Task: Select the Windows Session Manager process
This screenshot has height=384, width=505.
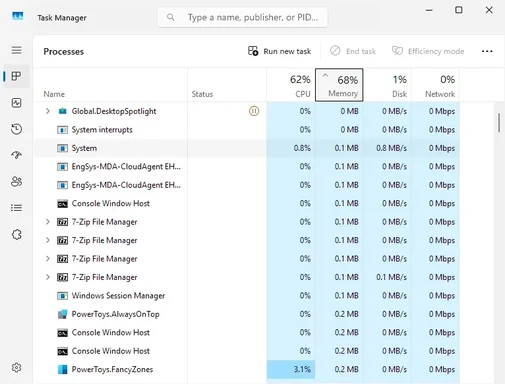Action: (247, 296)
